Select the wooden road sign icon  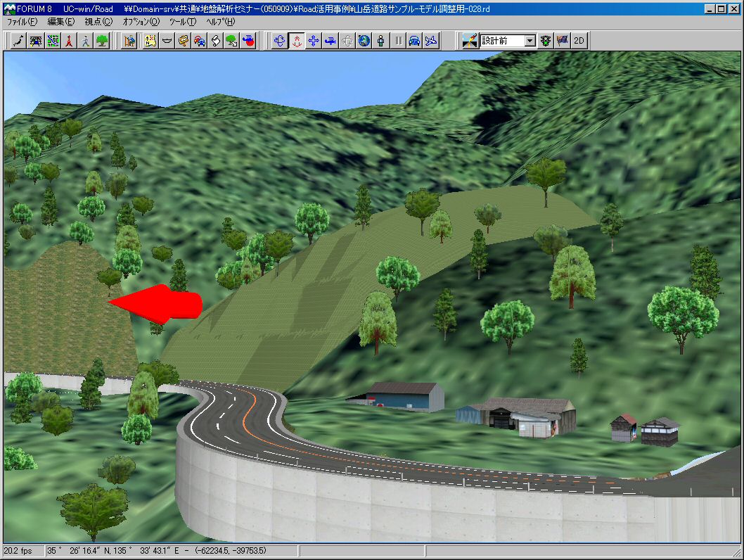click(183, 41)
